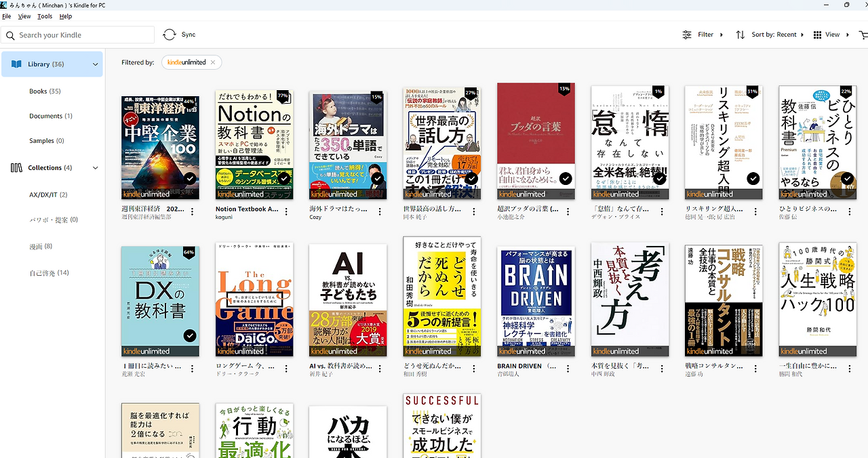Image resolution: width=868 pixels, height=458 pixels.
Task: Open the 漫画 (8) collection
Action: (41, 247)
